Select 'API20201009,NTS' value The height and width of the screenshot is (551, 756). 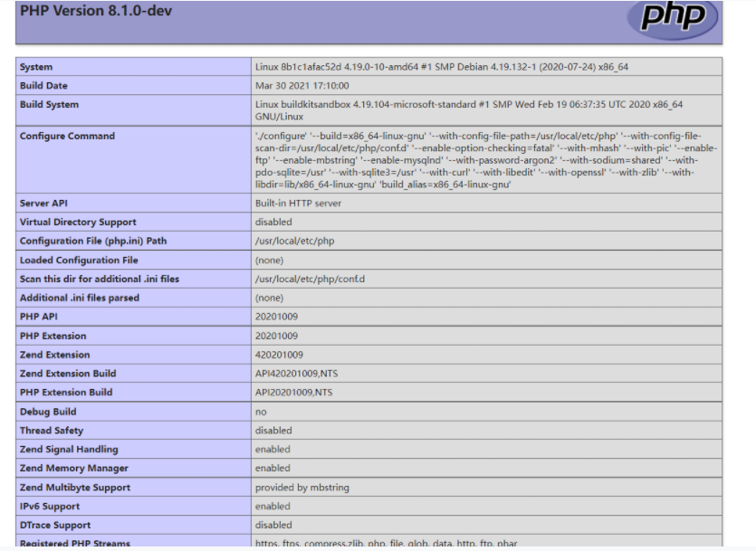(x=293, y=392)
